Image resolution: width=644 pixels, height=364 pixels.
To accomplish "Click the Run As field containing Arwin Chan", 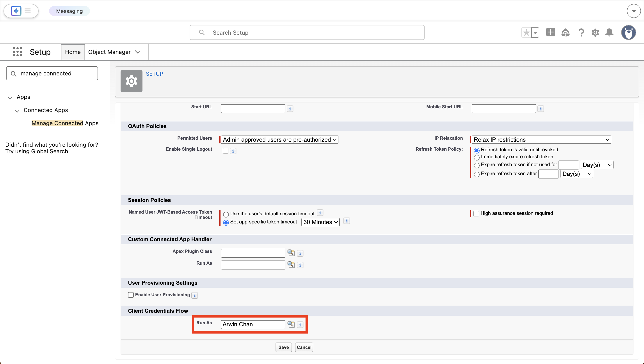I will pos(253,324).
